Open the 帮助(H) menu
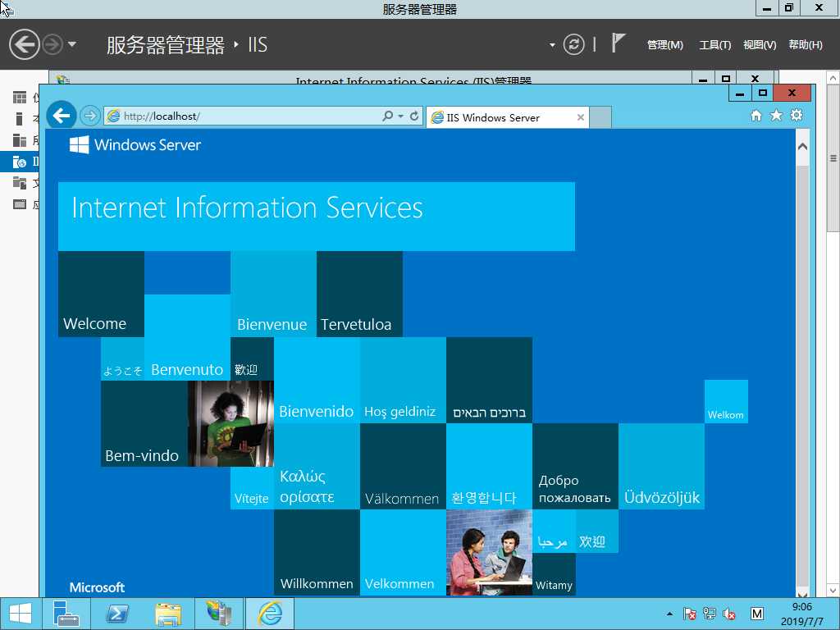Image resolution: width=840 pixels, height=630 pixels. coord(806,45)
